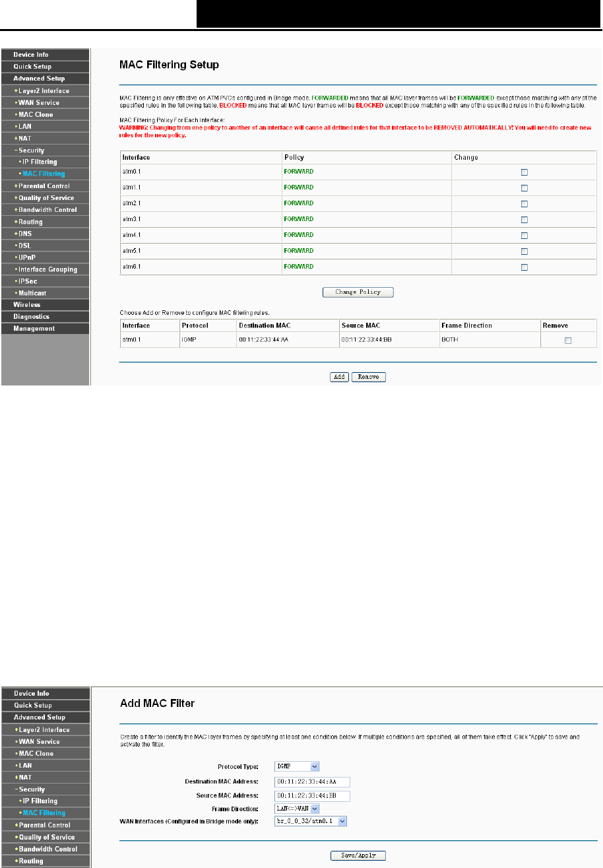
Task: Expand Quality of Service beside Add MAC Filter
Action: tap(45, 837)
